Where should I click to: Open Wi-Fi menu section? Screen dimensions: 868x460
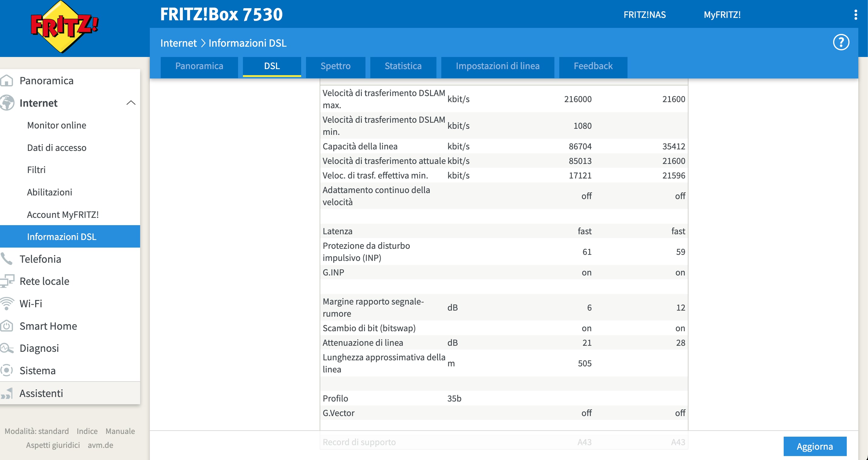pos(31,303)
